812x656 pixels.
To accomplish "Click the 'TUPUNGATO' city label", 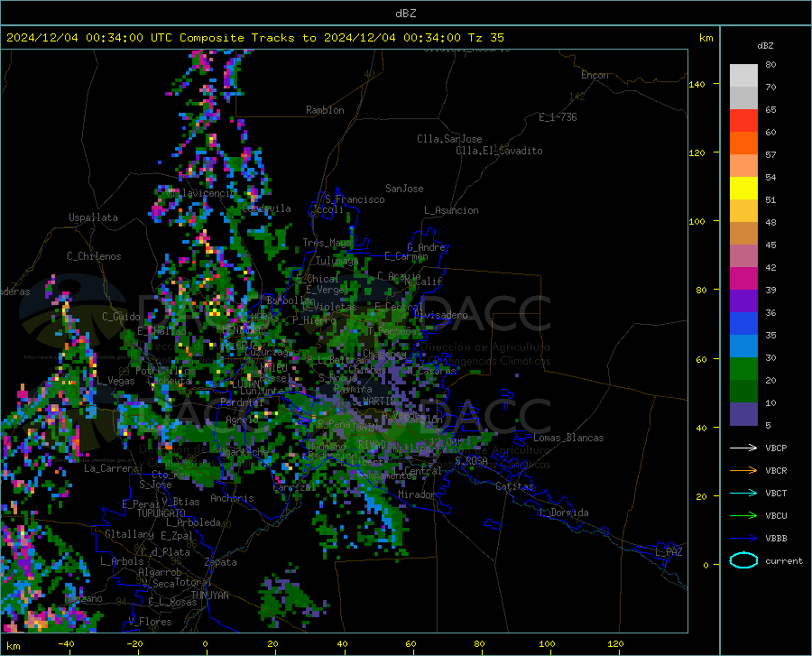I will click(x=161, y=513).
